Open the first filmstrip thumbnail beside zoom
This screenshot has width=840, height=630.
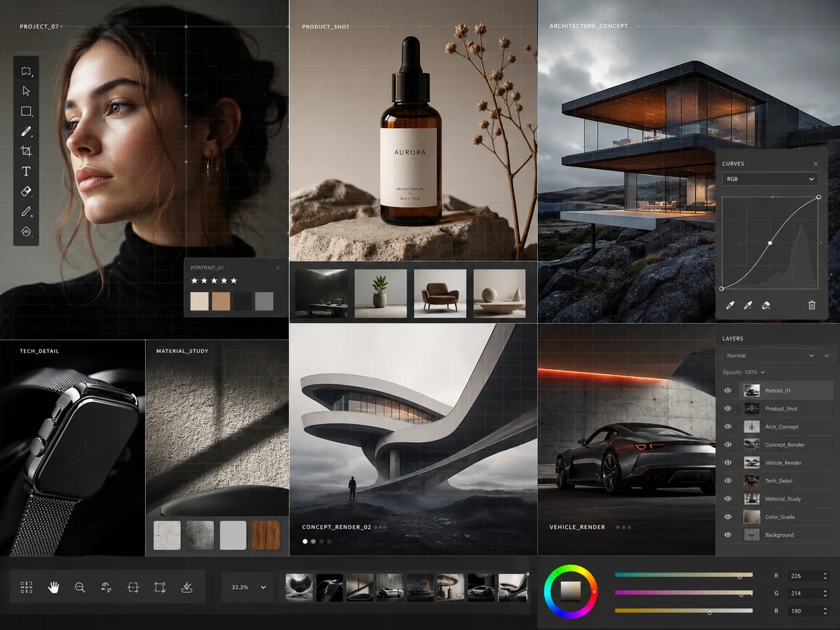(x=299, y=587)
